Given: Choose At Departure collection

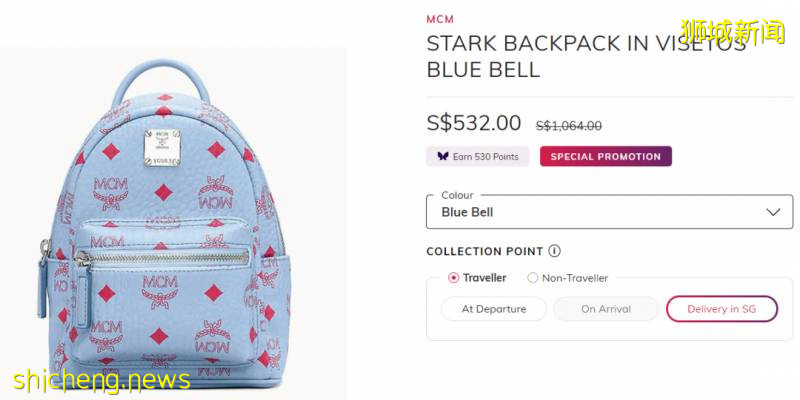Looking at the screenshot, I should tap(493, 309).
